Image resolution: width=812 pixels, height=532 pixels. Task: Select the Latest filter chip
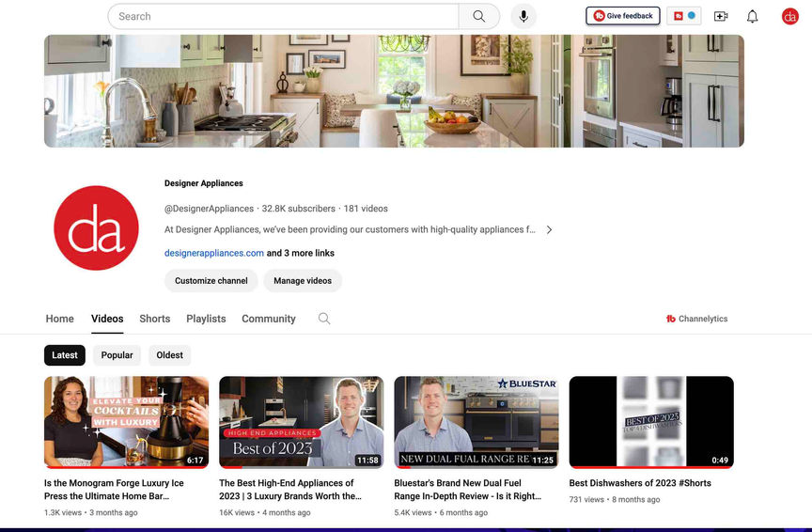pyautogui.click(x=65, y=355)
